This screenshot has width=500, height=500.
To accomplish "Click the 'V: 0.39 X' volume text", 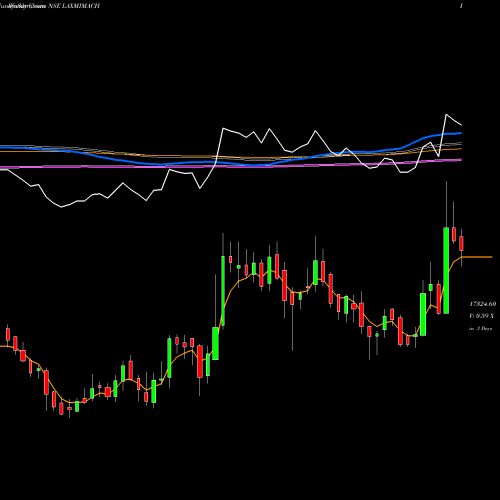I will coord(481,316).
